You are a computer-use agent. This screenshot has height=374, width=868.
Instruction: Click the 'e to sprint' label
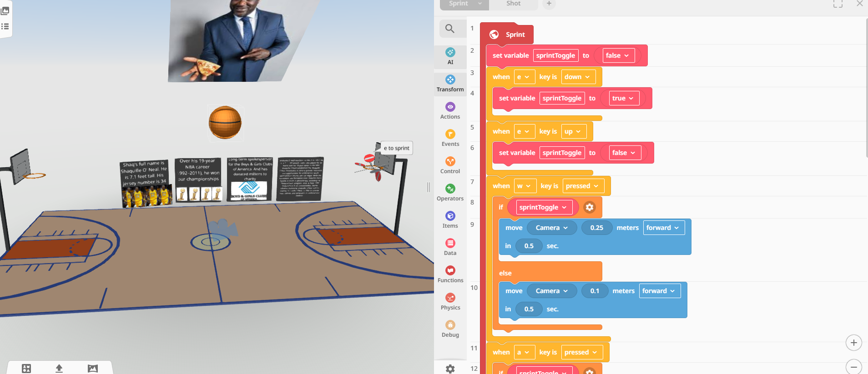click(x=396, y=148)
